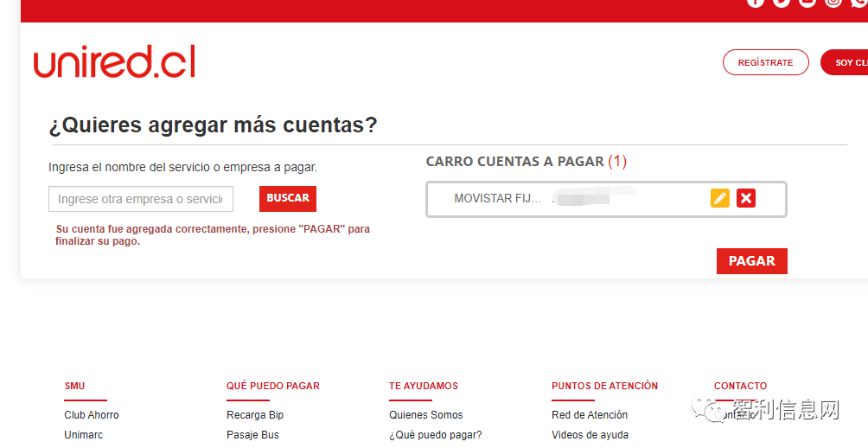The width and height of the screenshot is (868, 448).
Task: Open the YouTube icon in the red header
Action: [x=807, y=3]
